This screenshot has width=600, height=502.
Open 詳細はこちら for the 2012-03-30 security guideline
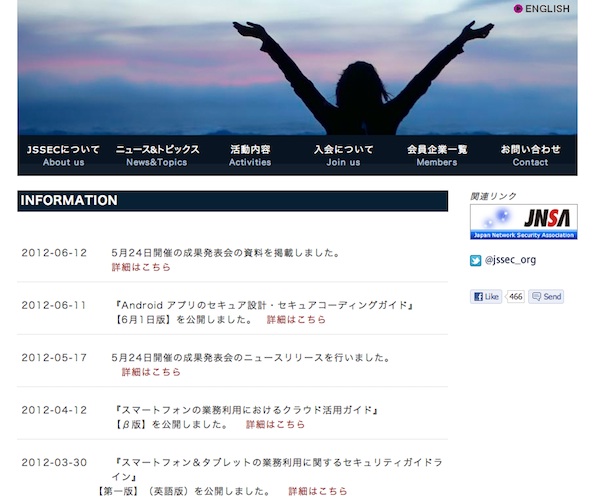click(318, 491)
